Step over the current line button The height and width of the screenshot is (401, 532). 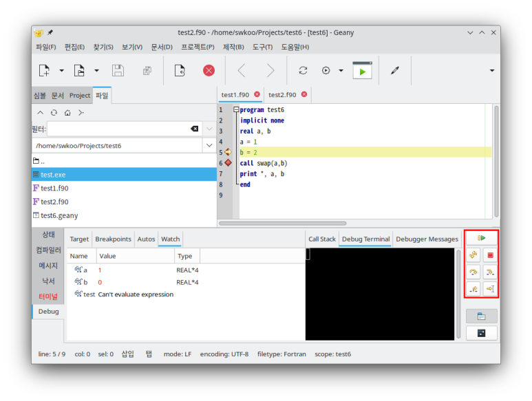[x=474, y=272]
